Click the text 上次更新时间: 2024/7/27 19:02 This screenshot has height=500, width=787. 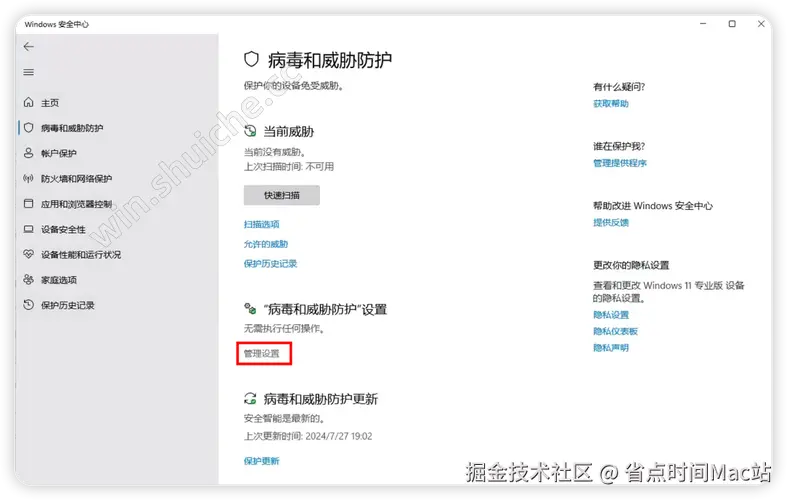[308, 436]
